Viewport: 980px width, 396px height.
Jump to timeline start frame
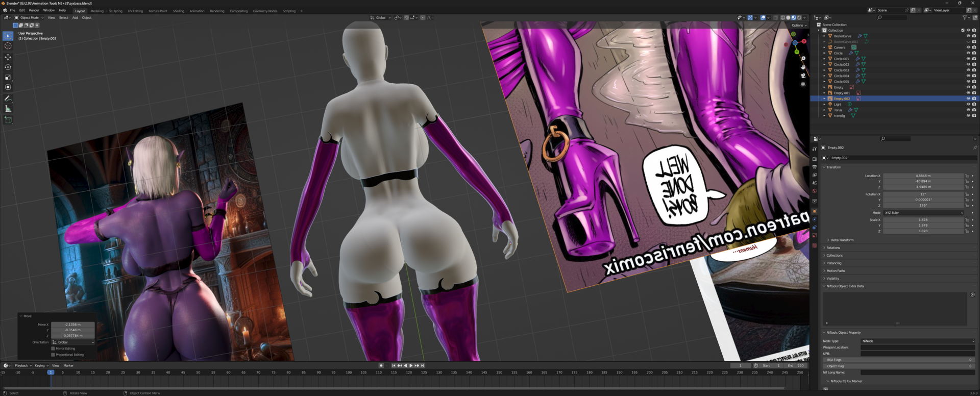pos(394,365)
